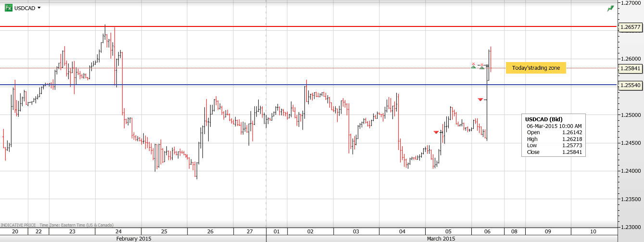Click the 1.25841 current price label
Screen dimensions: 644x242
[630, 68]
